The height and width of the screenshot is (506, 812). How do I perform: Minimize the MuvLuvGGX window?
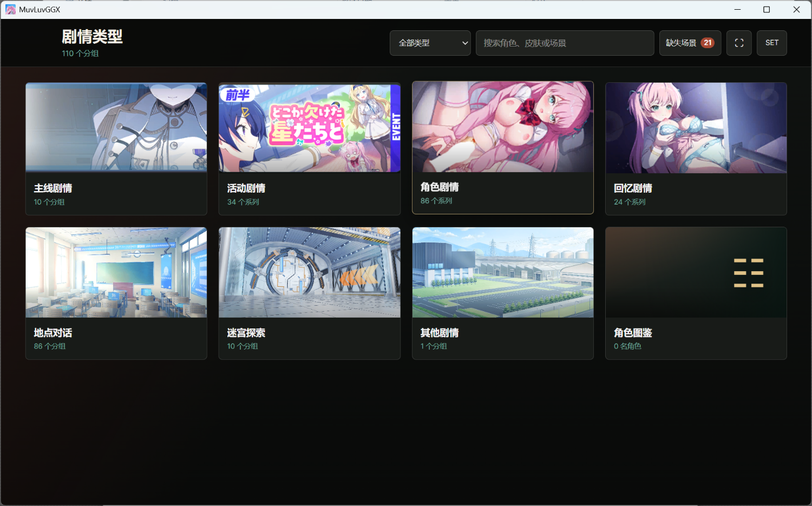coord(737,10)
